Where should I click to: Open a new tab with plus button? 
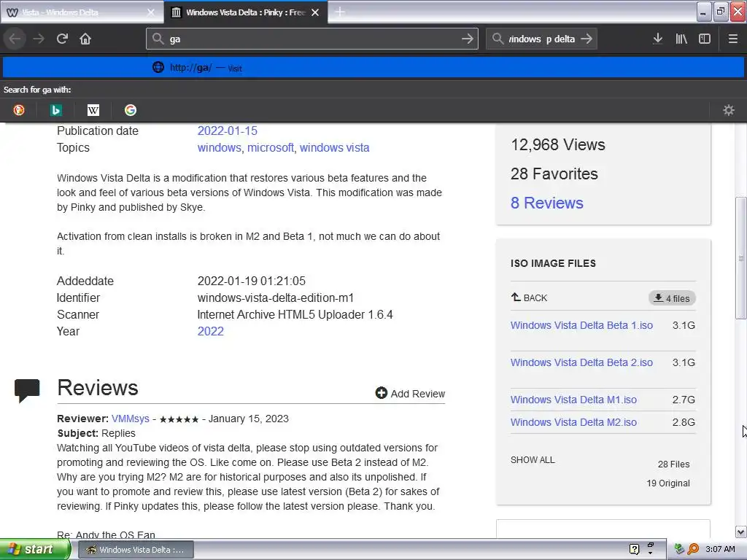340,12
